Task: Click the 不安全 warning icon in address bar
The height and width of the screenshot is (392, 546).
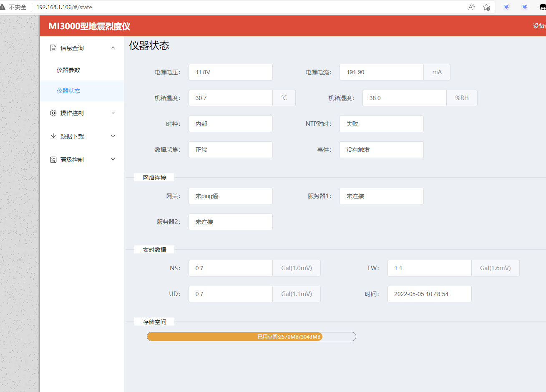Action: [x=3, y=7]
